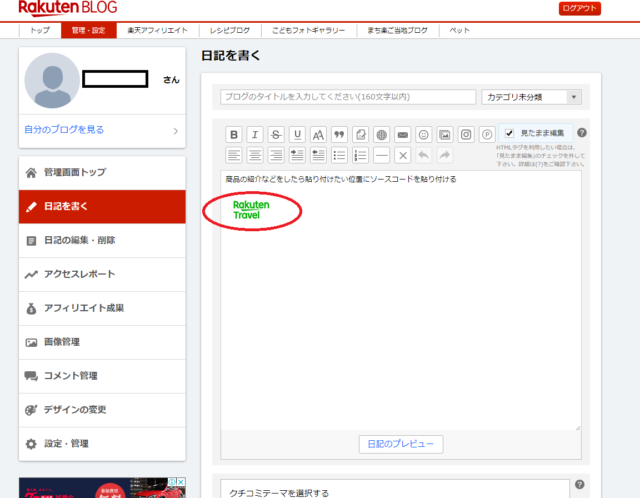Screen dimensions: 640x498
Task: Open the ペット tab
Action: pos(460,30)
